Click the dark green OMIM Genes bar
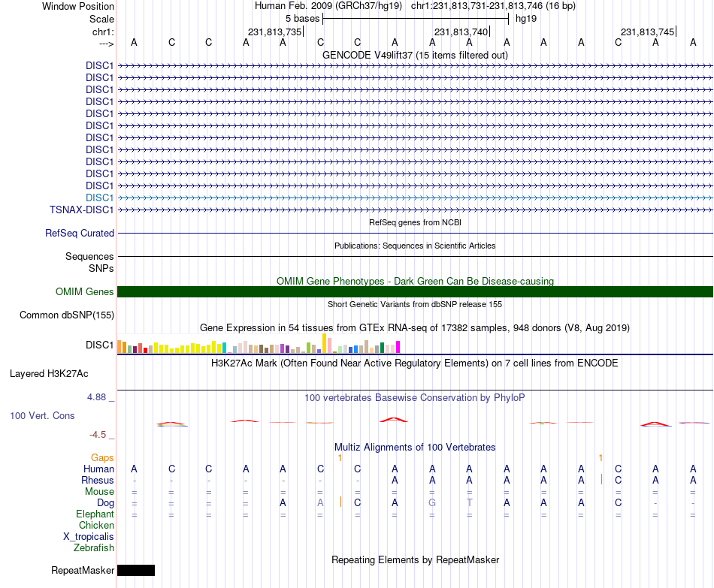Image resolution: width=714 pixels, height=588 pixels. pyautogui.click(x=416, y=291)
